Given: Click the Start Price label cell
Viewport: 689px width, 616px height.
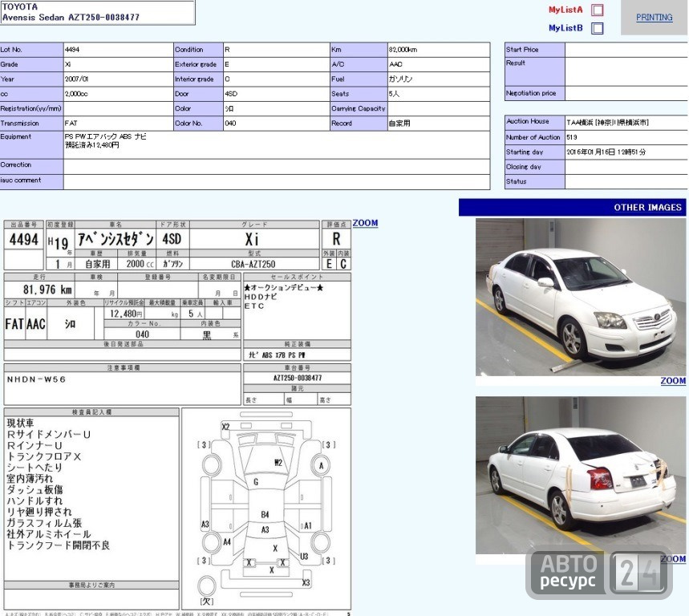Looking at the screenshot, I should tap(534, 50).
